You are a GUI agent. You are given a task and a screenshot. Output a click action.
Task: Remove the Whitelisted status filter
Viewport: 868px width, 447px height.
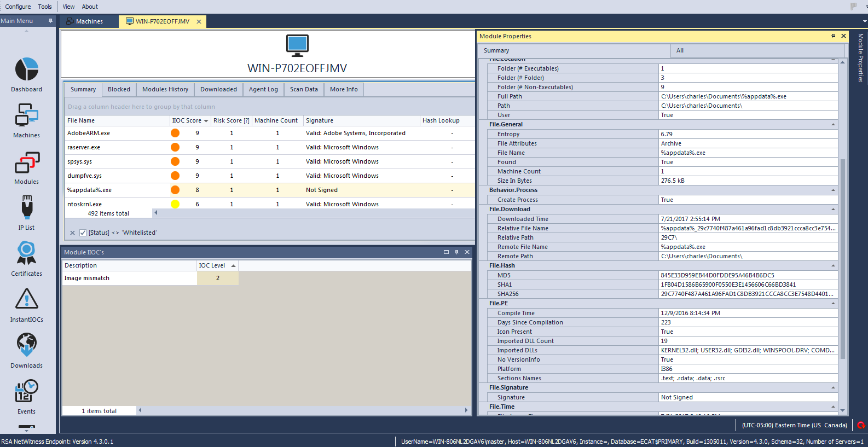pyautogui.click(x=72, y=233)
